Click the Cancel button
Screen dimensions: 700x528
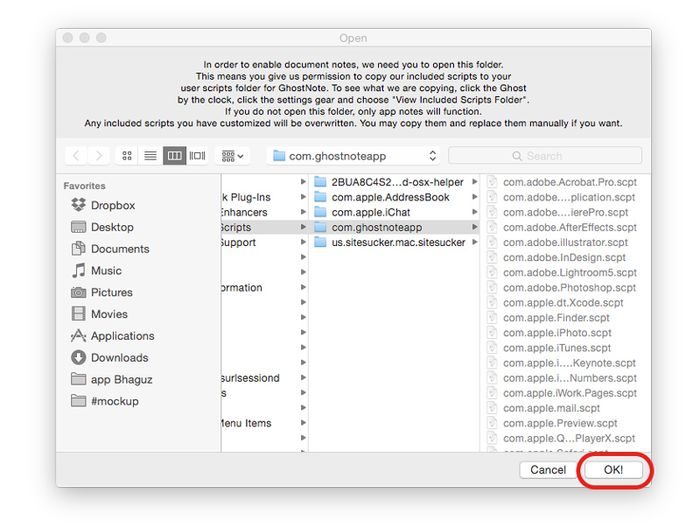(548, 470)
